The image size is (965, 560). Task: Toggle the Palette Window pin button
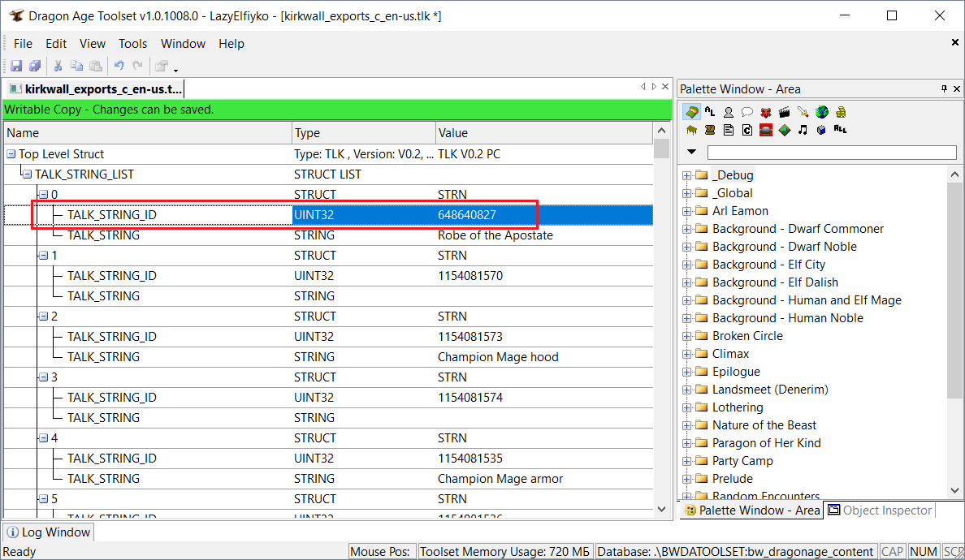944,89
